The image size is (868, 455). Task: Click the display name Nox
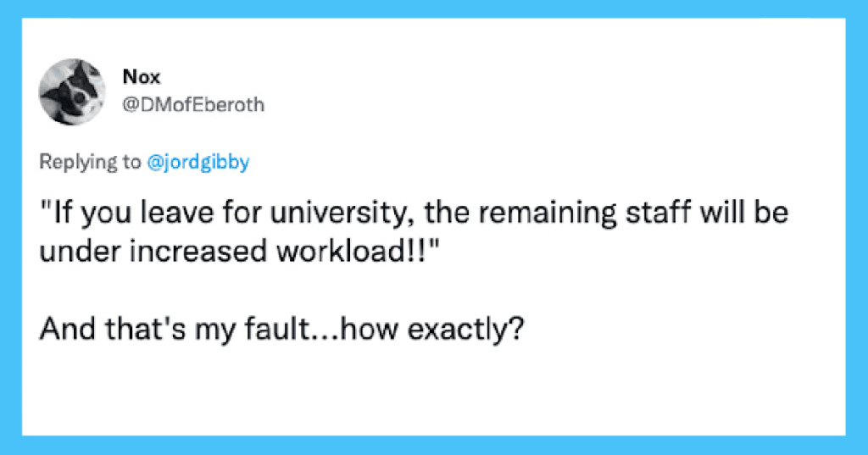[142, 77]
